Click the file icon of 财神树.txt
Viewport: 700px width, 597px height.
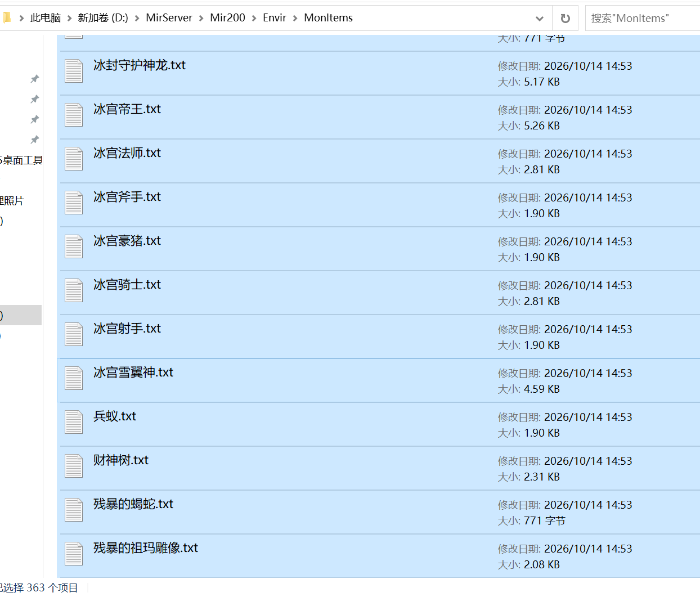74,466
